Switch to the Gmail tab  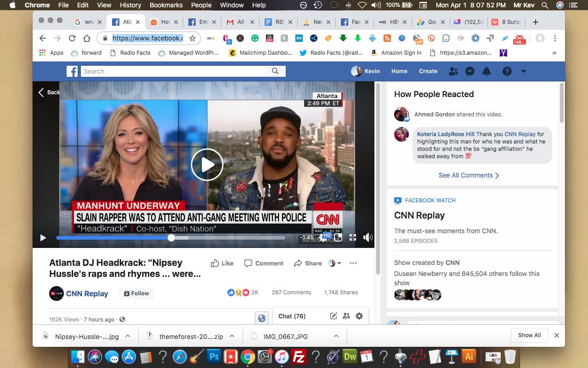(240, 22)
